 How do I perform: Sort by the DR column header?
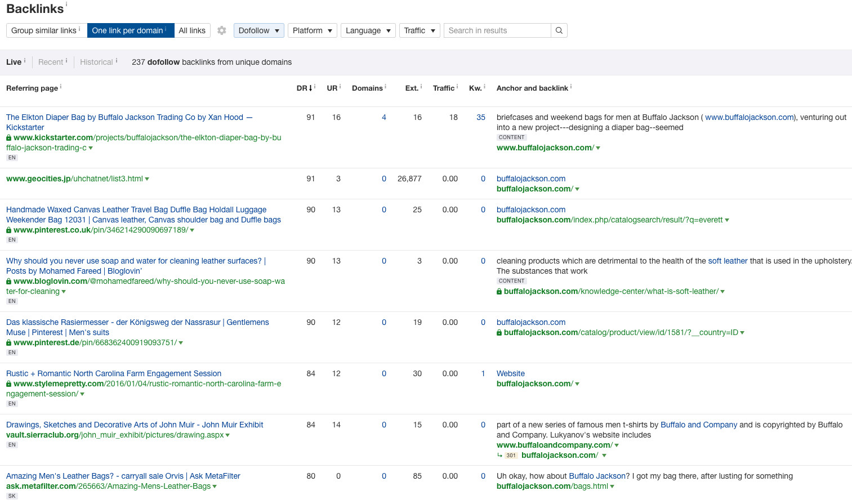click(305, 88)
